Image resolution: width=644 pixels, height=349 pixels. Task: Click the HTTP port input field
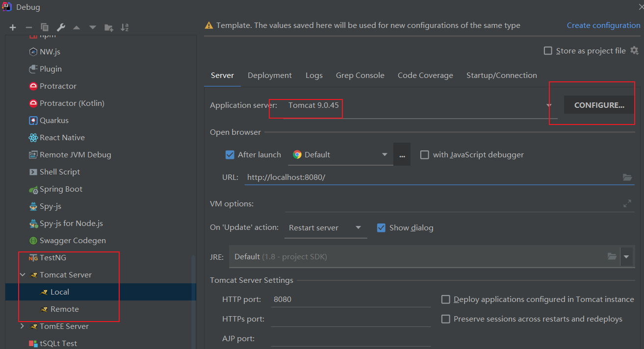(x=351, y=299)
